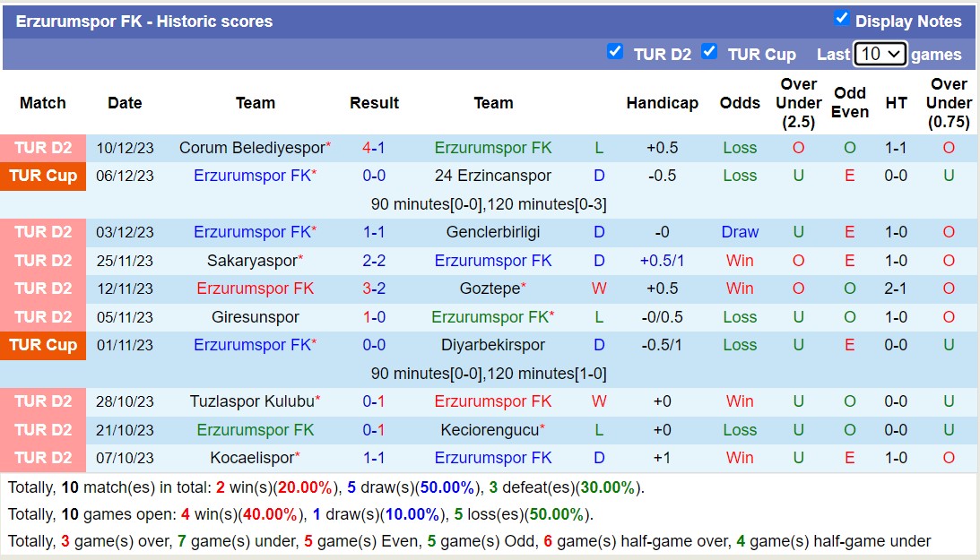Click the TUR Cup badge dated 01/11/23
Image resolution: width=980 pixels, height=560 pixels.
(x=43, y=345)
